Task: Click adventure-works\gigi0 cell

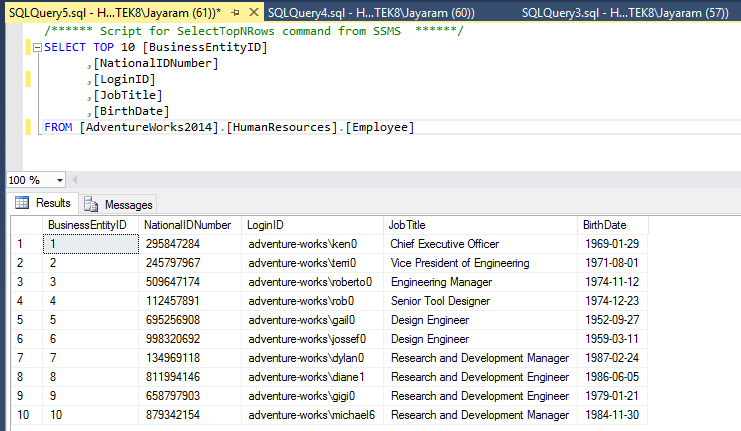Action: pyautogui.click(x=312, y=396)
